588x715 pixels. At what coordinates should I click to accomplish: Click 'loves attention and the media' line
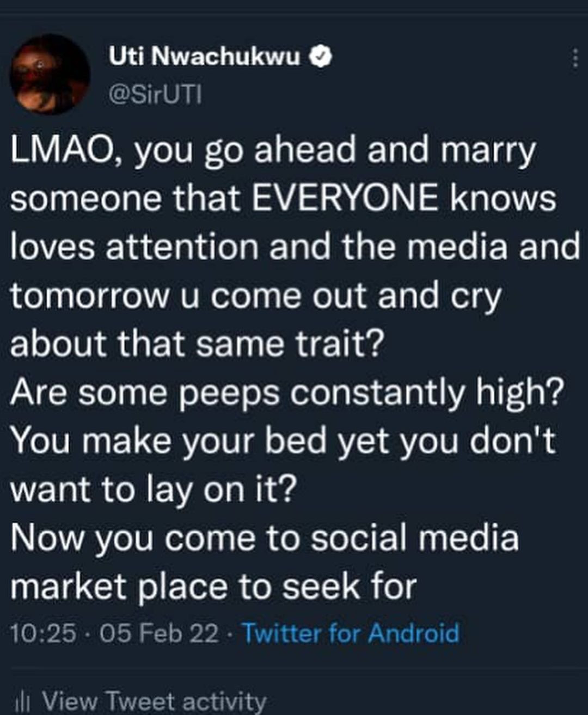(294, 248)
